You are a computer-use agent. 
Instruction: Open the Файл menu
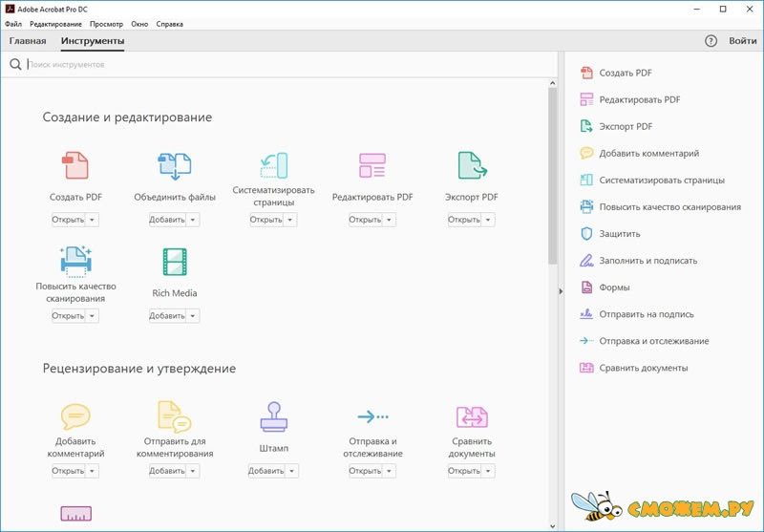13,24
